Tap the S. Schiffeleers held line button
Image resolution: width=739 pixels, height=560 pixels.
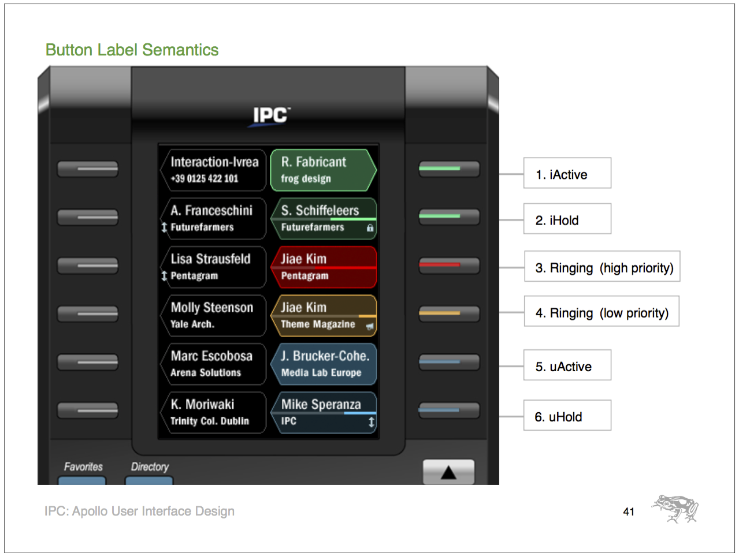(x=324, y=218)
